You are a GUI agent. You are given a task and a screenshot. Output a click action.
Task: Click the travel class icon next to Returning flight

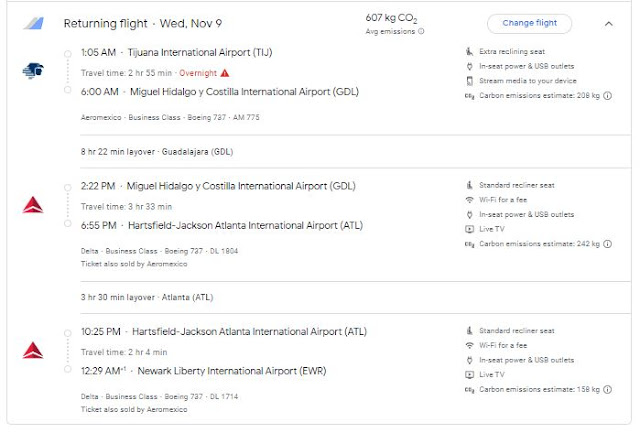(34, 23)
